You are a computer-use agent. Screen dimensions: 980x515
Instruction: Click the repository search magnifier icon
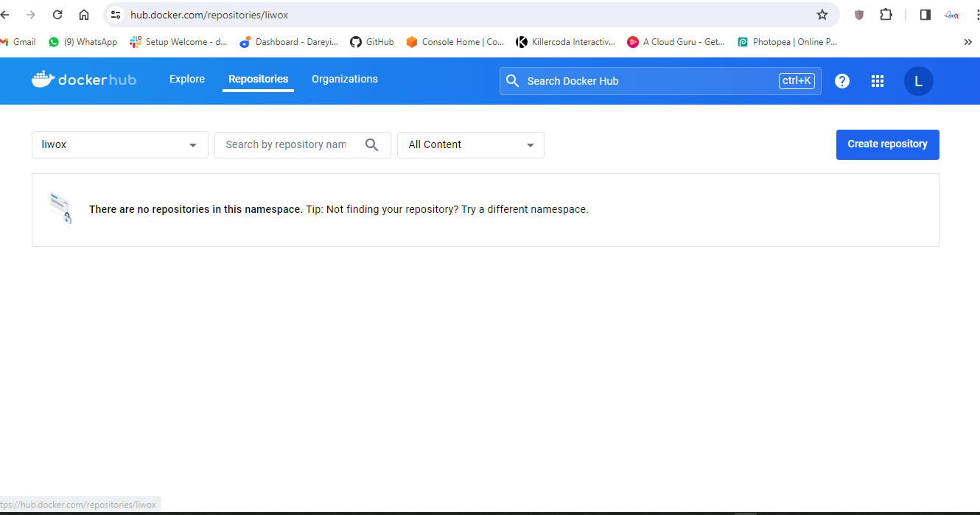(372, 145)
